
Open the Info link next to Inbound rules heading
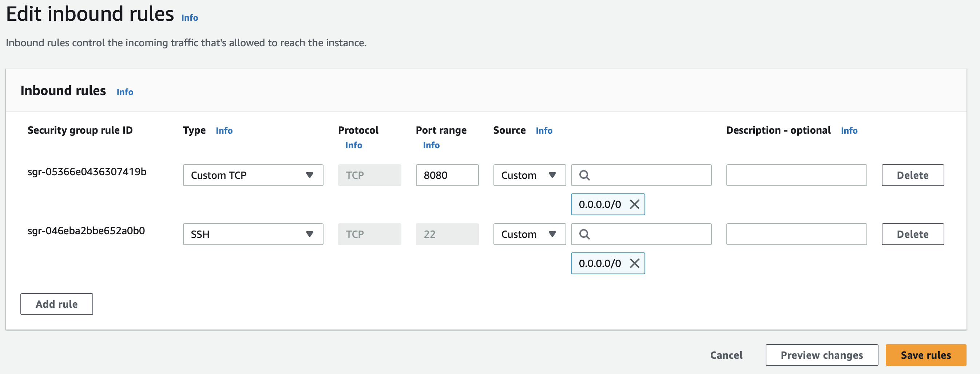[x=125, y=92]
